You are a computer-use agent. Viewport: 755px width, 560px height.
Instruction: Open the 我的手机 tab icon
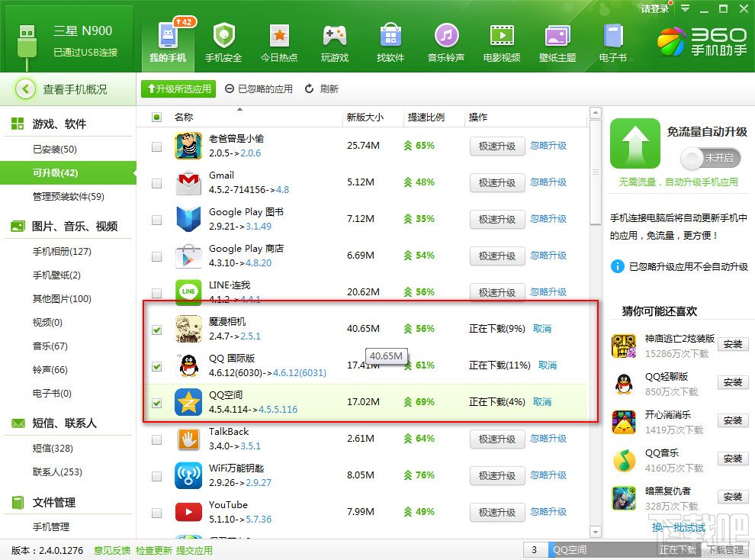tap(168, 35)
